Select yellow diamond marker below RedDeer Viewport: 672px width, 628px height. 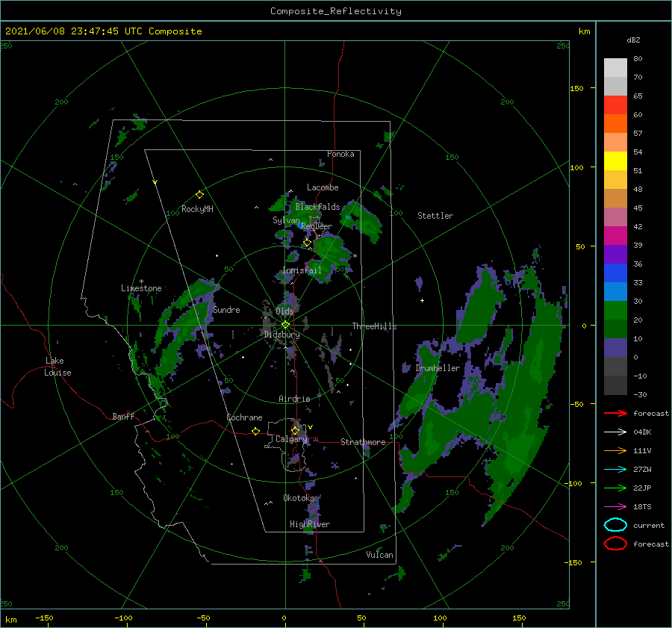[x=307, y=243]
